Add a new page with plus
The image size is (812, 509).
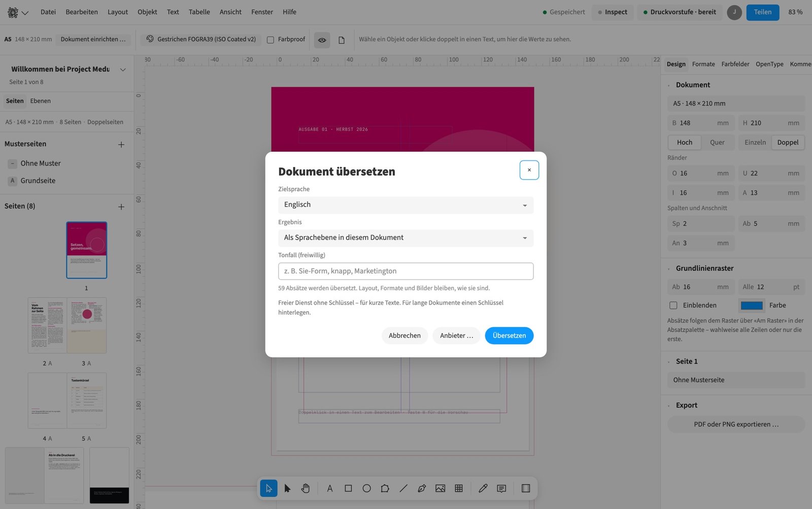[x=121, y=207]
